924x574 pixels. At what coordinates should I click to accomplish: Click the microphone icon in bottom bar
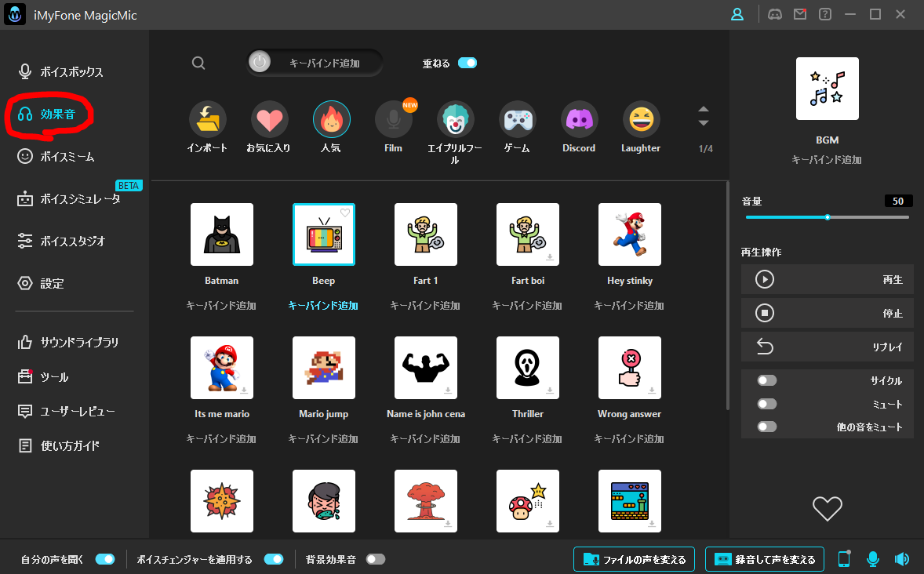(873, 559)
